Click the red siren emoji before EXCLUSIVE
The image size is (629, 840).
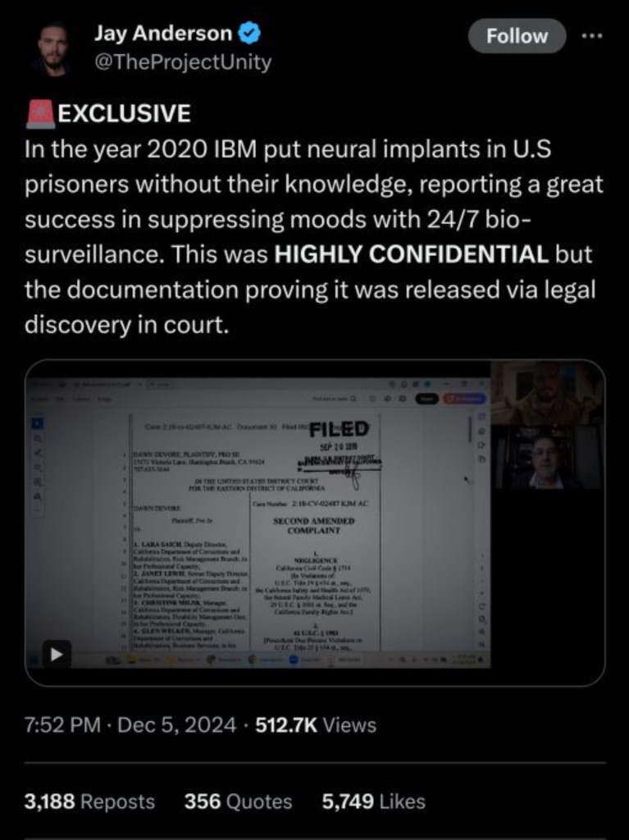[x=40, y=113]
